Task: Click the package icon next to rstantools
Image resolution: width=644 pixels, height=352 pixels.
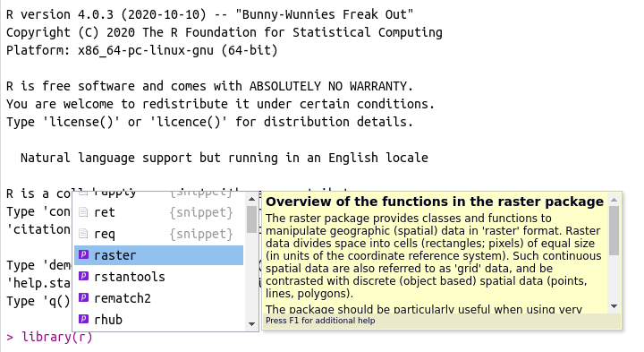Action: (84, 276)
